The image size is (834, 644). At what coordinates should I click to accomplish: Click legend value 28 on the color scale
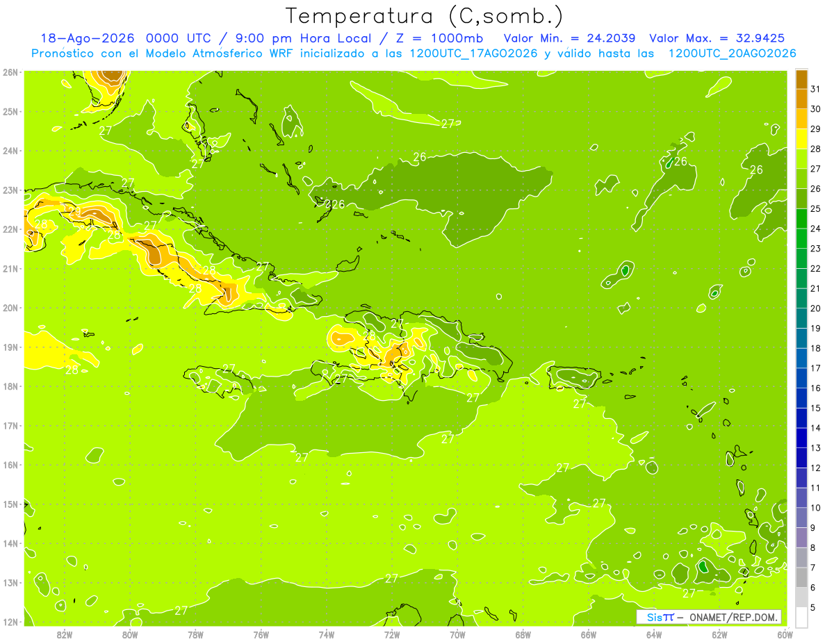pyautogui.click(x=815, y=149)
